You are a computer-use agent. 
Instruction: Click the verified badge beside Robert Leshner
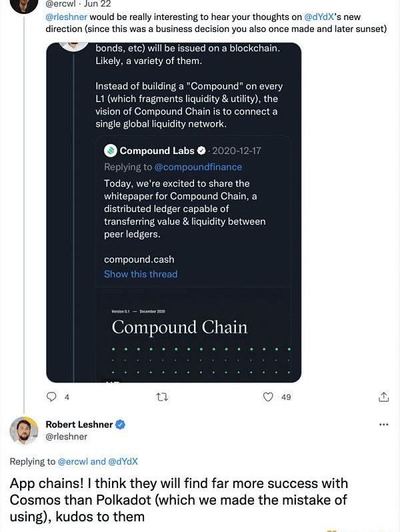[121, 425]
